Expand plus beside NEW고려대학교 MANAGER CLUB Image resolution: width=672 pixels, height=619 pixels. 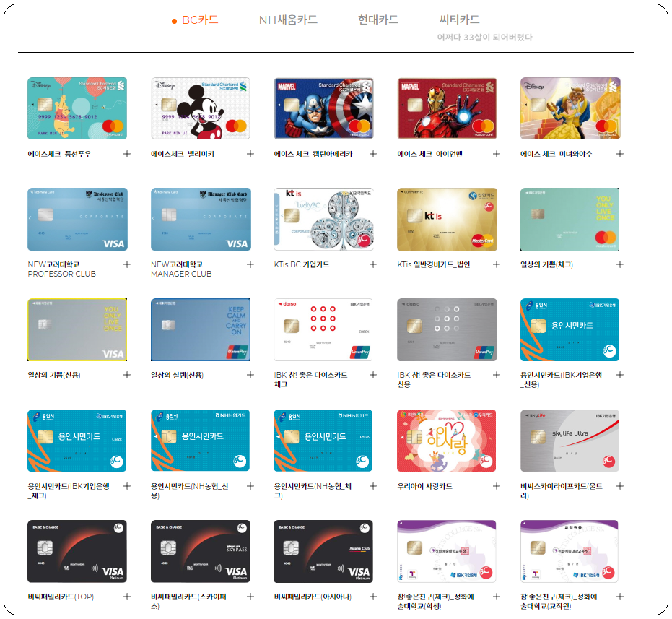[x=250, y=264]
